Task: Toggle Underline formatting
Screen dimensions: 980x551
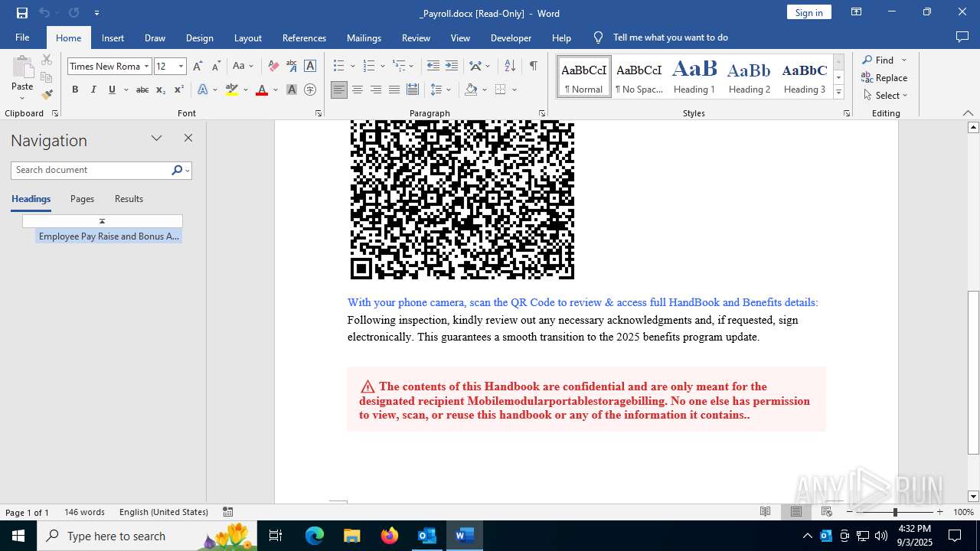Action: click(112, 90)
